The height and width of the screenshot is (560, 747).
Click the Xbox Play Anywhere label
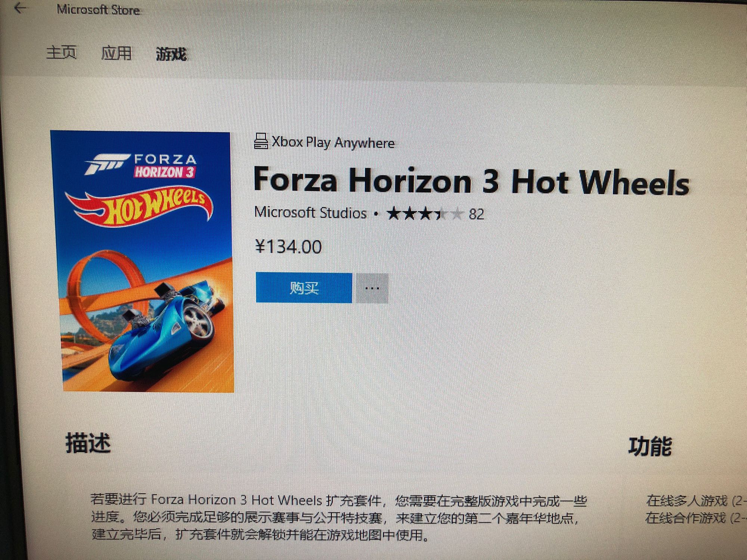point(333,142)
